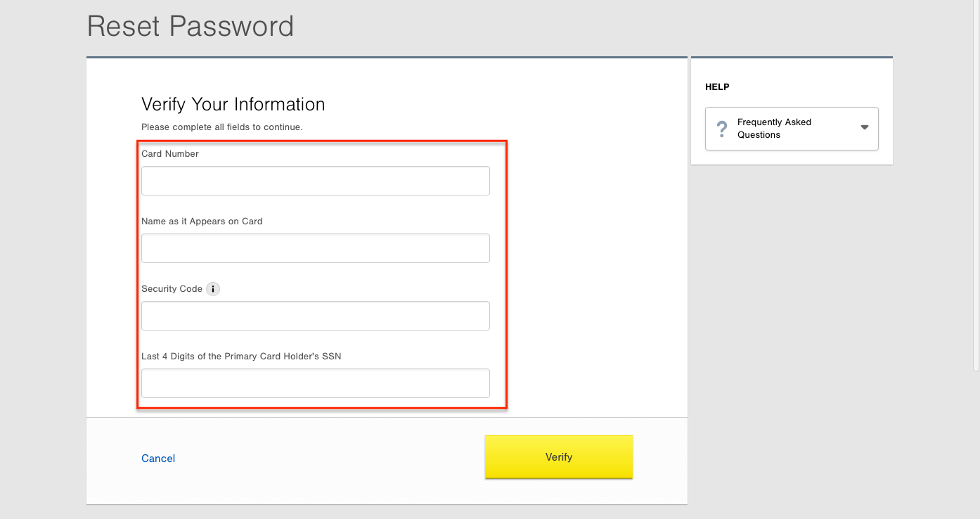Click the Primary Card Holder's SSN label
Screen dimensions: 980x519
241,357
